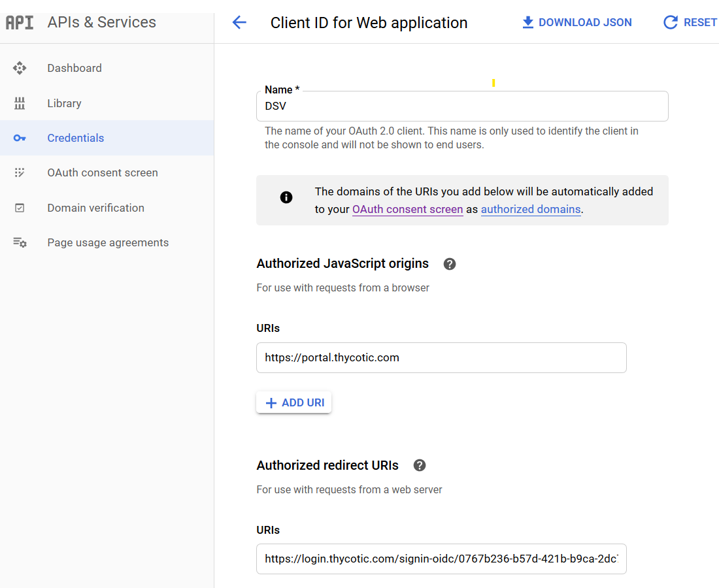Click the ADD URI button
The image size is (719, 588).
pos(293,402)
